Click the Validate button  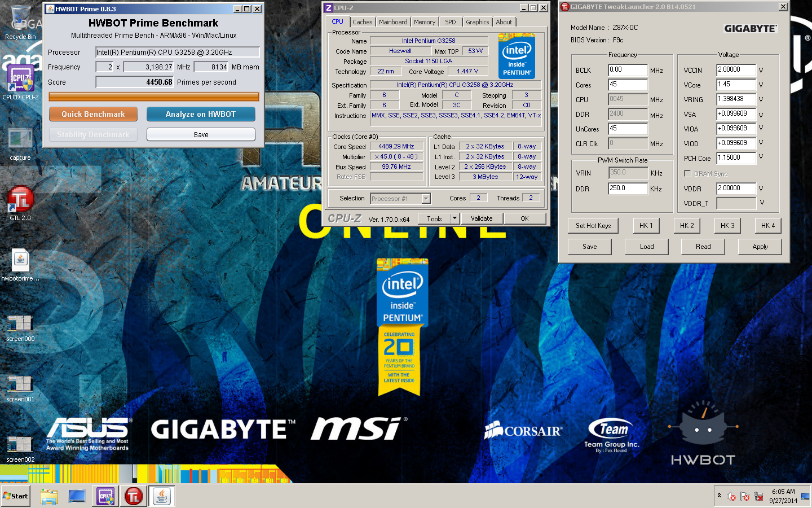click(482, 218)
